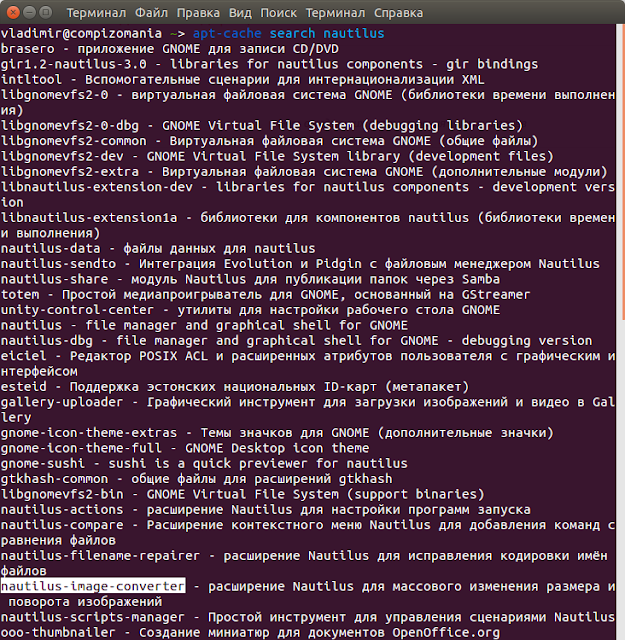Click the gnome-icon-theme-full package name
The image size is (625, 640).
(x=81, y=448)
